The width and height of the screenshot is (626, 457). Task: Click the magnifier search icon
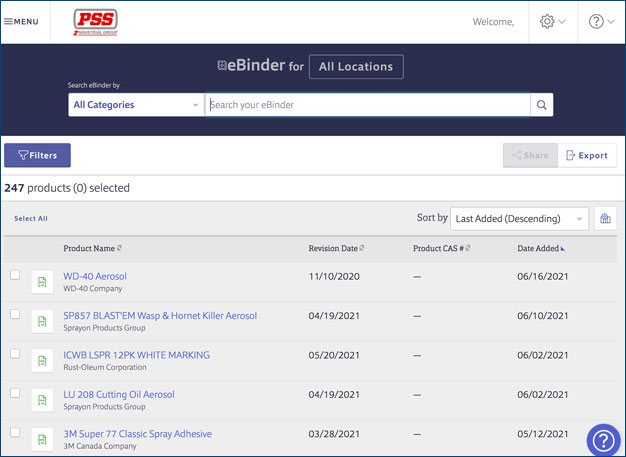point(542,105)
